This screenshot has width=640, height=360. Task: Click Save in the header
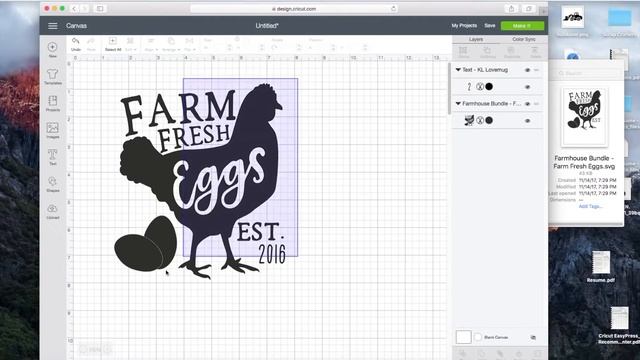490,25
